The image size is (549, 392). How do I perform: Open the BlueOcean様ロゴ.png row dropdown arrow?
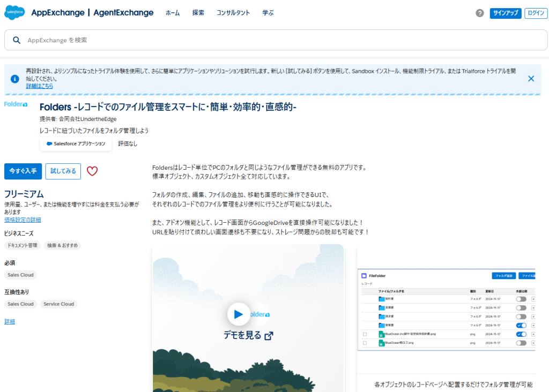(x=533, y=343)
